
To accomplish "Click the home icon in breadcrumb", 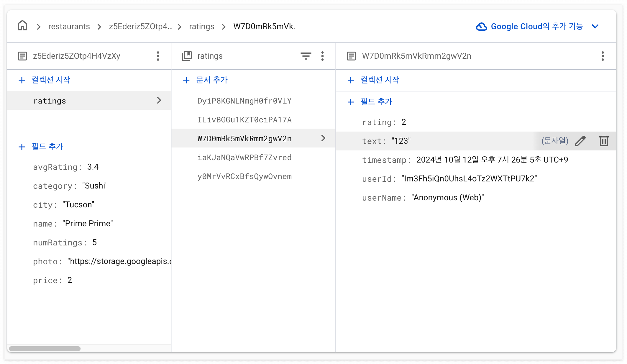I will point(22,26).
